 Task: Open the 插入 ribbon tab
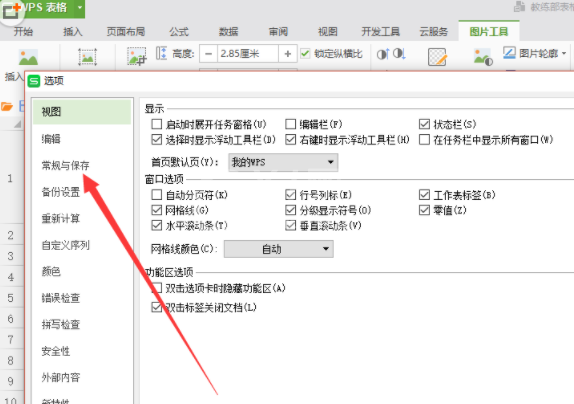click(72, 32)
